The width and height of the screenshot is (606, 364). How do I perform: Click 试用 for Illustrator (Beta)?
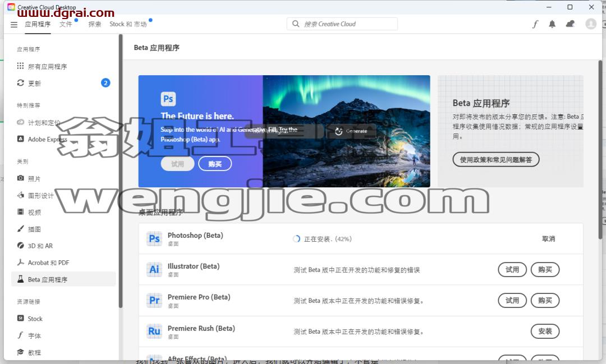[512, 269]
